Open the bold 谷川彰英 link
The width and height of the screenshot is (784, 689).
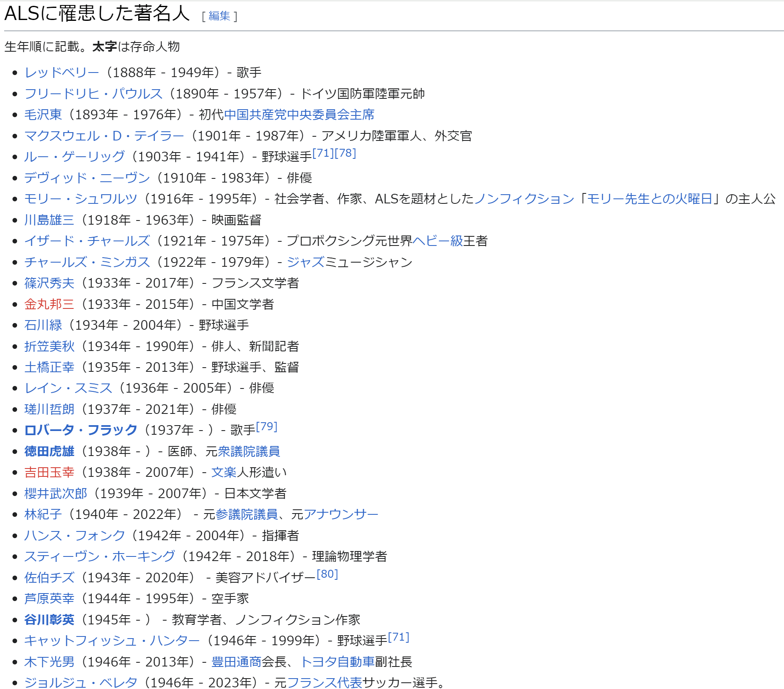coord(49,620)
